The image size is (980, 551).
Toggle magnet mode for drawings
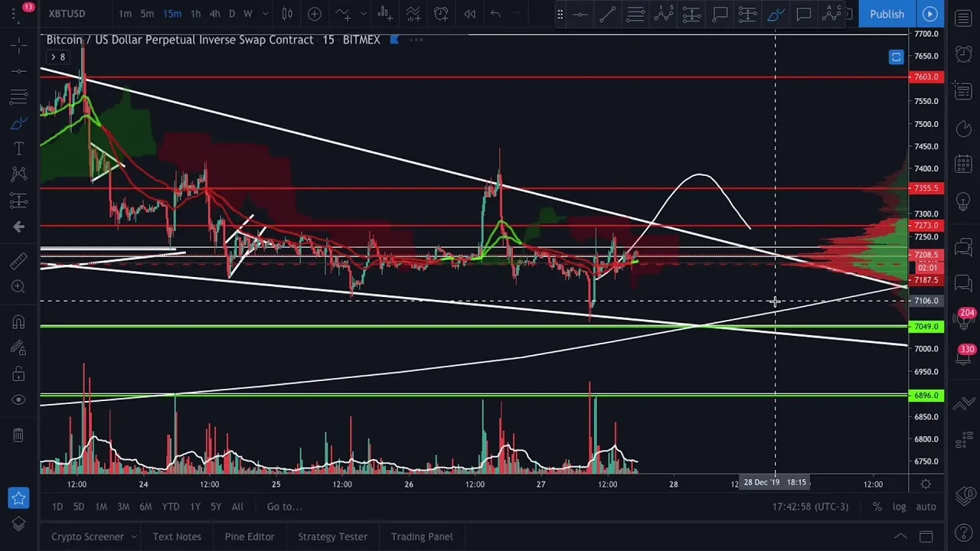click(19, 322)
